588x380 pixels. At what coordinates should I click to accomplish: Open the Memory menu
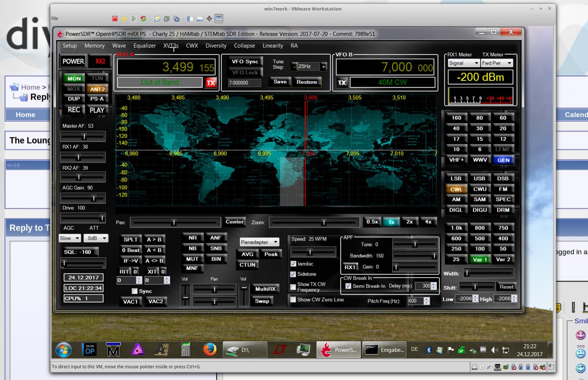[94, 46]
